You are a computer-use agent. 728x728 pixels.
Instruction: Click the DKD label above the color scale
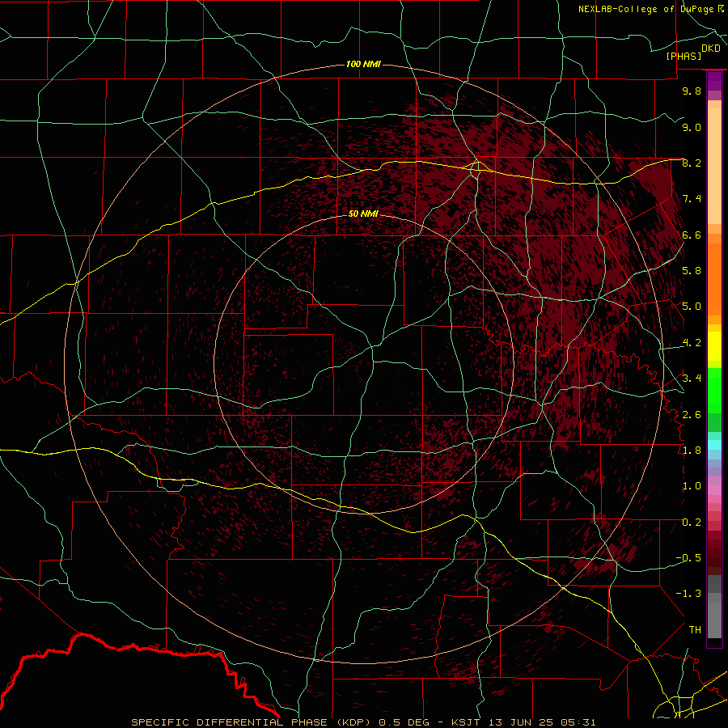click(x=711, y=48)
